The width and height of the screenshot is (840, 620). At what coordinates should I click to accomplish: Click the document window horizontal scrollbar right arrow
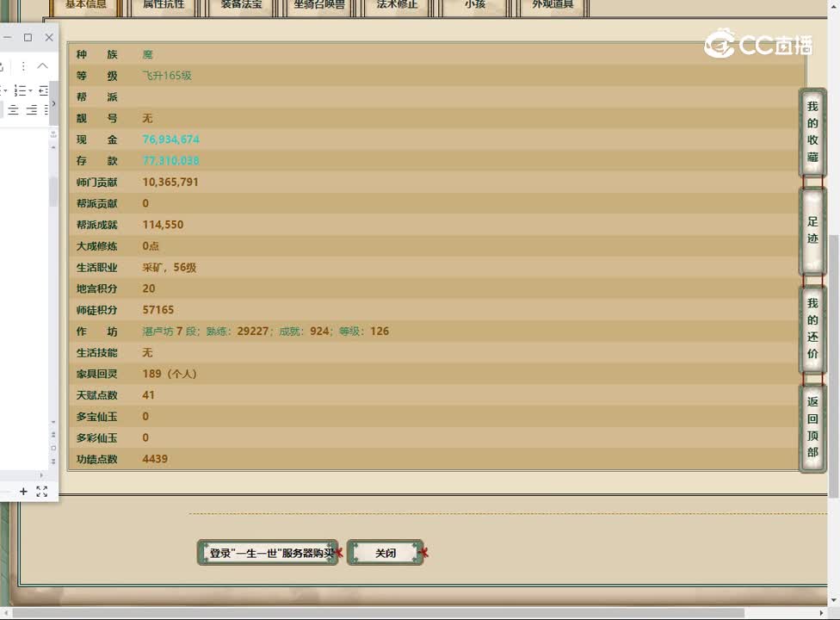click(41, 474)
